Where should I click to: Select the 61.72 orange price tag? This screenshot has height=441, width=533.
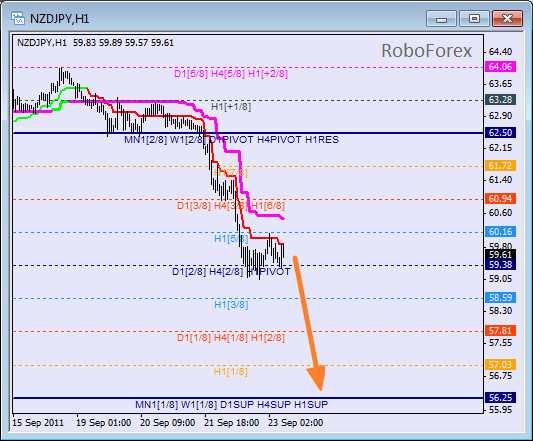pos(500,166)
